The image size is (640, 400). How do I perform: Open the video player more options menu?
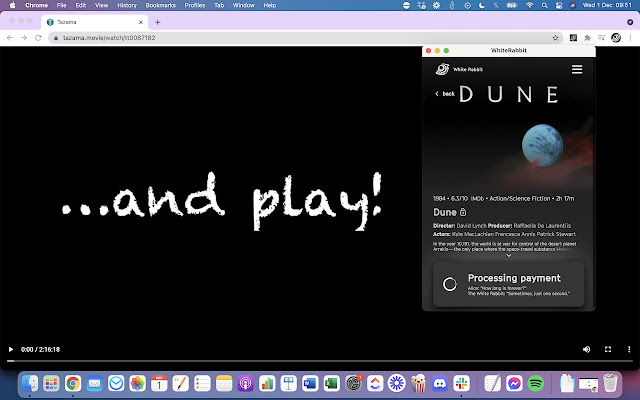click(627, 349)
